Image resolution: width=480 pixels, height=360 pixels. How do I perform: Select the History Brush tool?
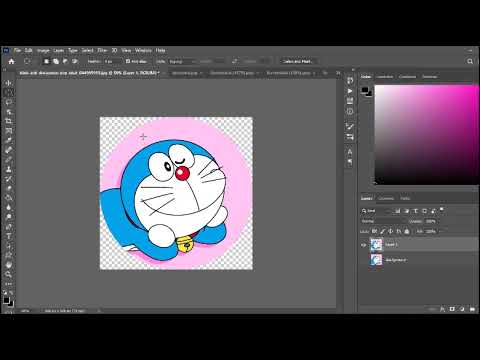pyautogui.click(x=9, y=179)
